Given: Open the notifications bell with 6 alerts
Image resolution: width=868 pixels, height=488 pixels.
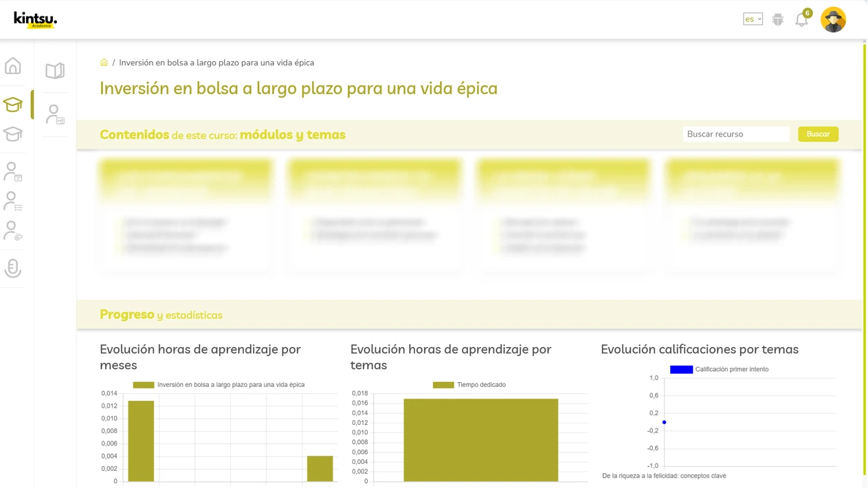Looking at the screenshot, I should click(801, 19).
